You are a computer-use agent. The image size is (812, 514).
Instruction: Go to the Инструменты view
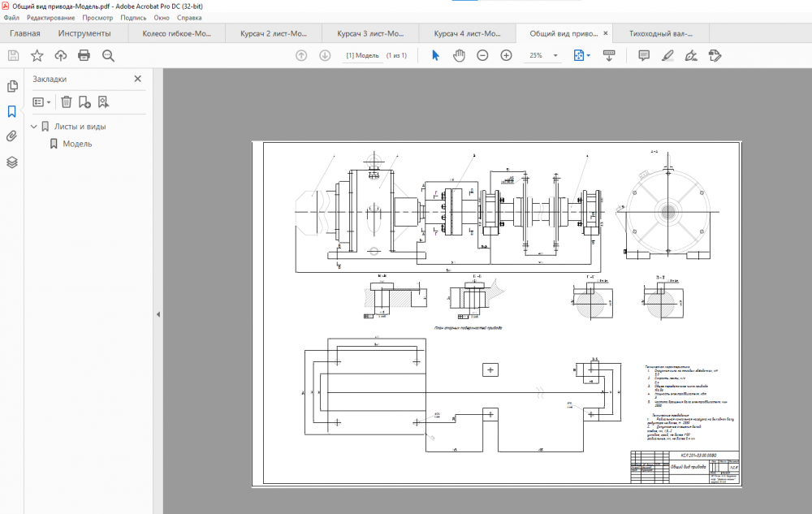click(x=84, y=33)
